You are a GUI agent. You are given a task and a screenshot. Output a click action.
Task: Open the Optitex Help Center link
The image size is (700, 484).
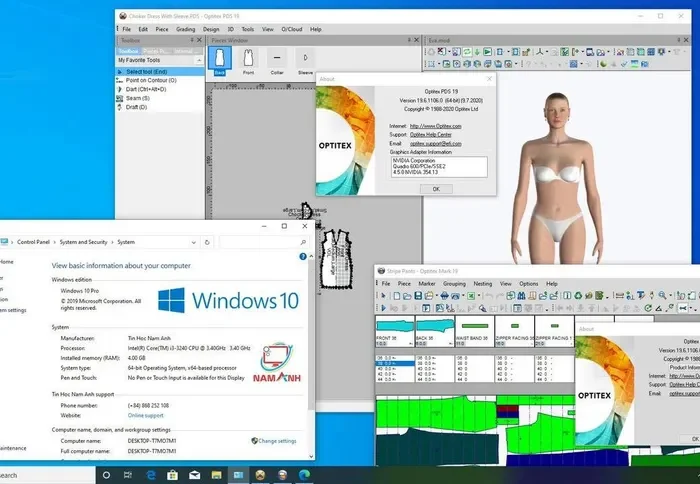430,134
